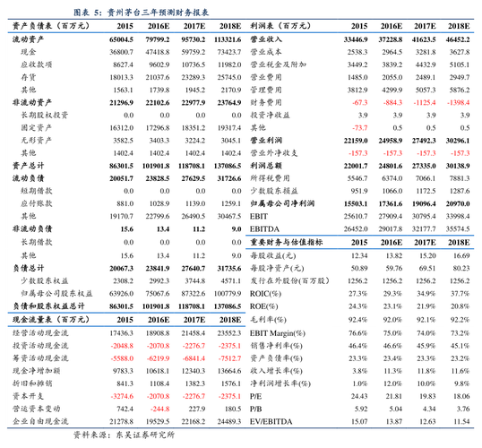Click the 资料来源 东吴证券研究所 footer text
Screen dimensions: 482x448
pyautogui.click(x=125, y=435)
